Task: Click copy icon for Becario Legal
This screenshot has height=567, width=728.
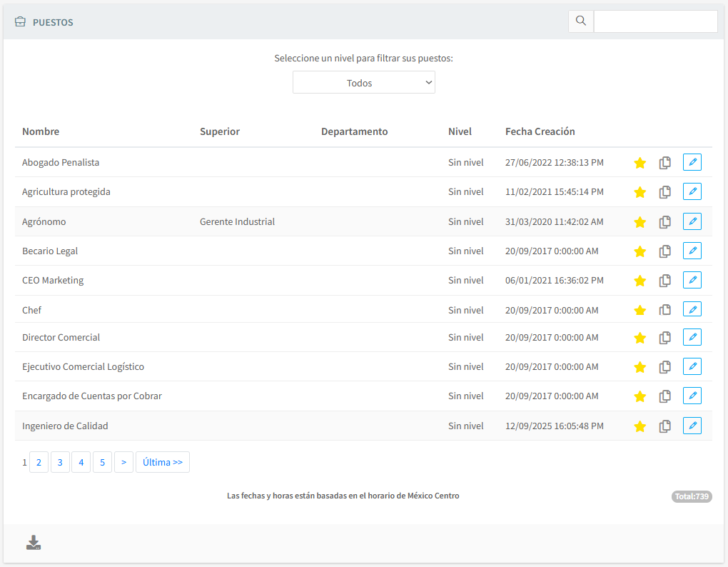Action: (664, 251)
